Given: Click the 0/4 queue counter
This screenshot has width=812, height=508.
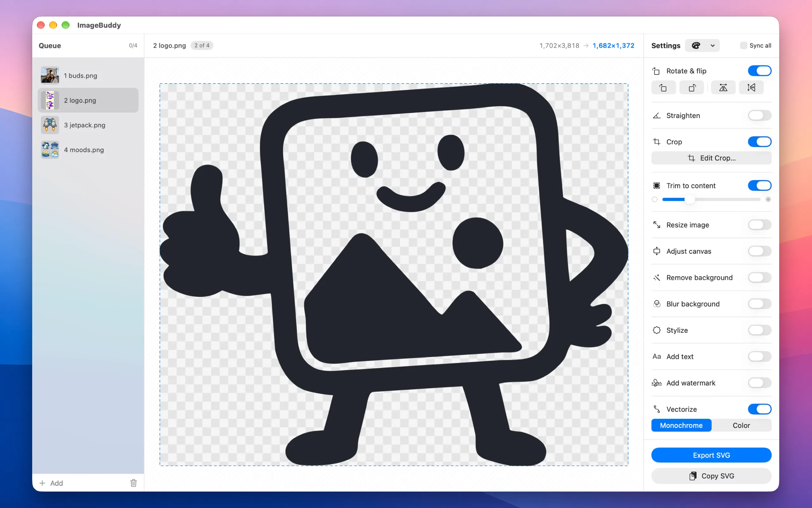Looking at the screenshot, I should point(133,45).
